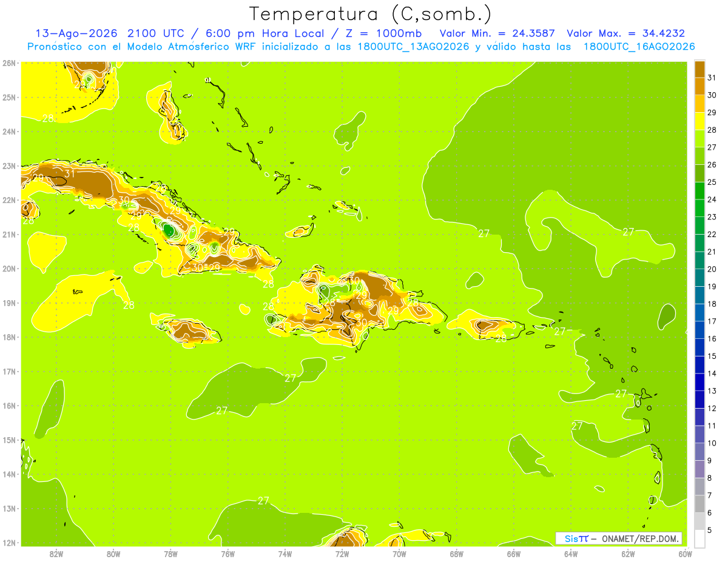
Task: Click the date text 13-Ago-2026
Action: 76,33
